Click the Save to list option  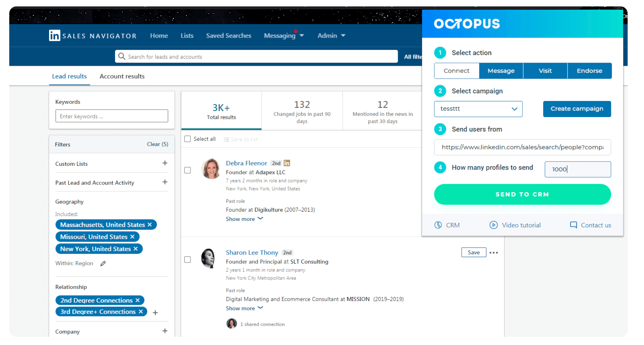tap(241, 139)
